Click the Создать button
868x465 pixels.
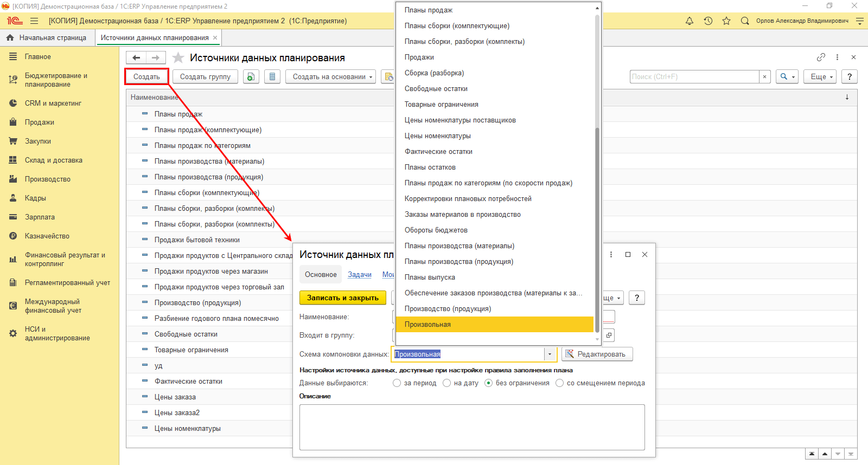point(146,77)
